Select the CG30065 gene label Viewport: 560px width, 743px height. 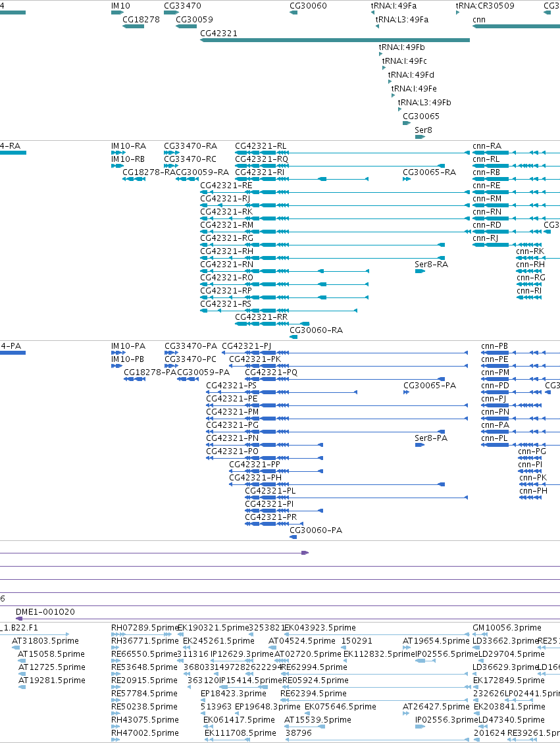tap(421, 116)
